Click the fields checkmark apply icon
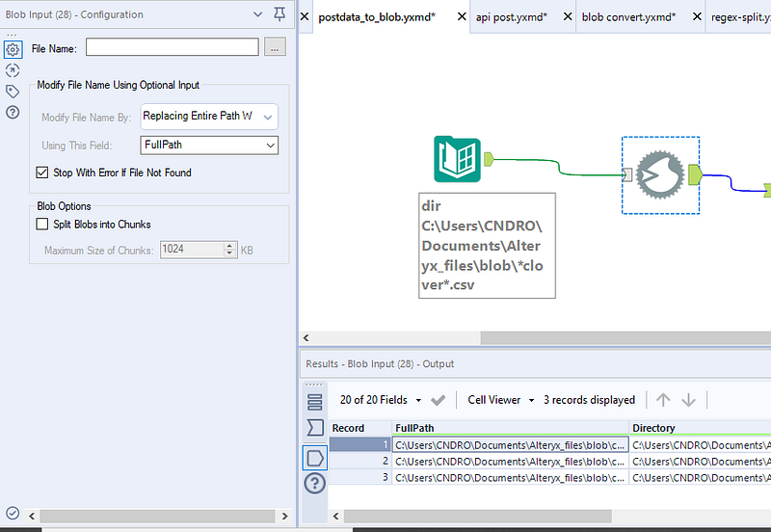The width and height of the screenshot is (771, 532). coord(438,400)
